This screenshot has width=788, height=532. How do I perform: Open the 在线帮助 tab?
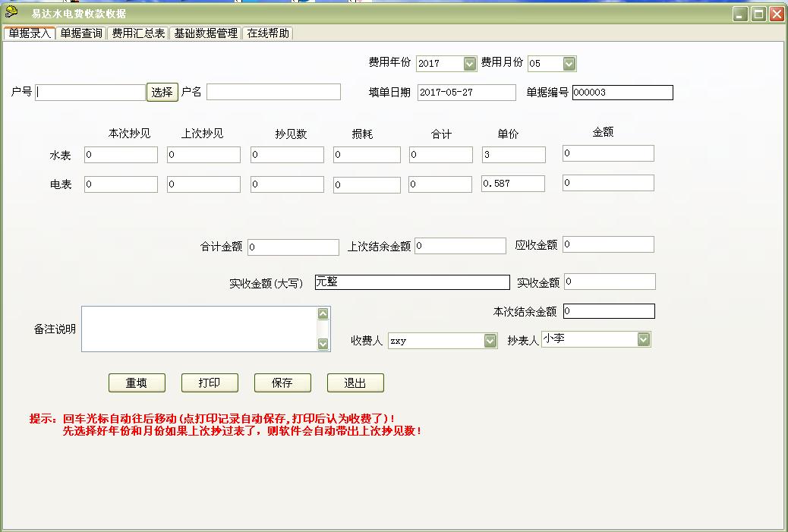(x=267, y=33)
